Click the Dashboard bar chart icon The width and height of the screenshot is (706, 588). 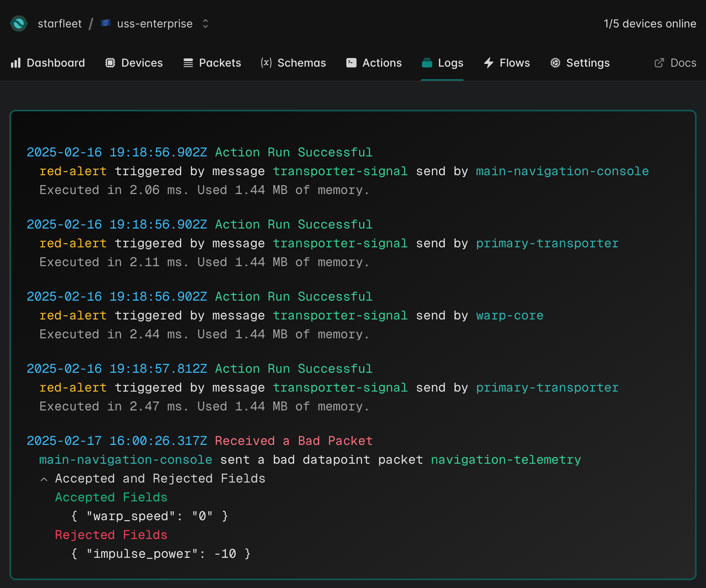click(x=16, y=63)
